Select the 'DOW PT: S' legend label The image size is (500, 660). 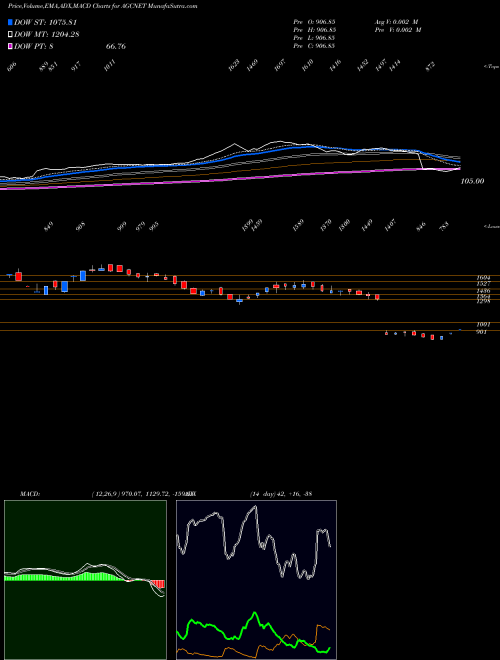pyautogui.click(x=34, y=46)
